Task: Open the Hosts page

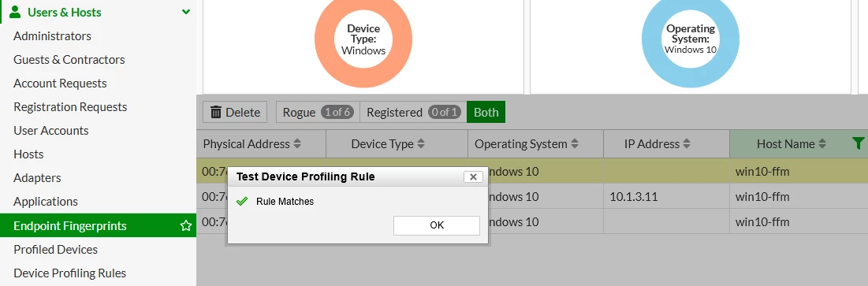Action: click(x=29, y=154)
